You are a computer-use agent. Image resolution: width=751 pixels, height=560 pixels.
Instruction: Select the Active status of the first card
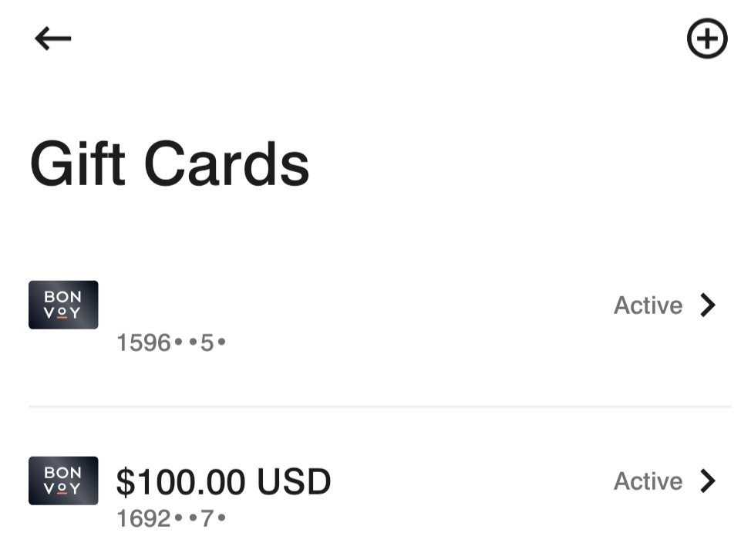point(648,305)
